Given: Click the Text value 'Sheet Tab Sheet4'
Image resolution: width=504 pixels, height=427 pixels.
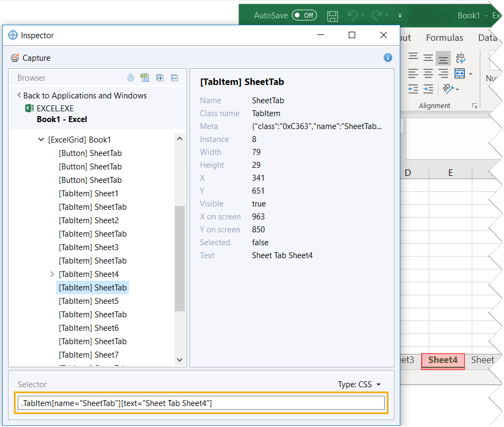Looking at the screenshot, I should pyautogui.click(x=282, y=255).
